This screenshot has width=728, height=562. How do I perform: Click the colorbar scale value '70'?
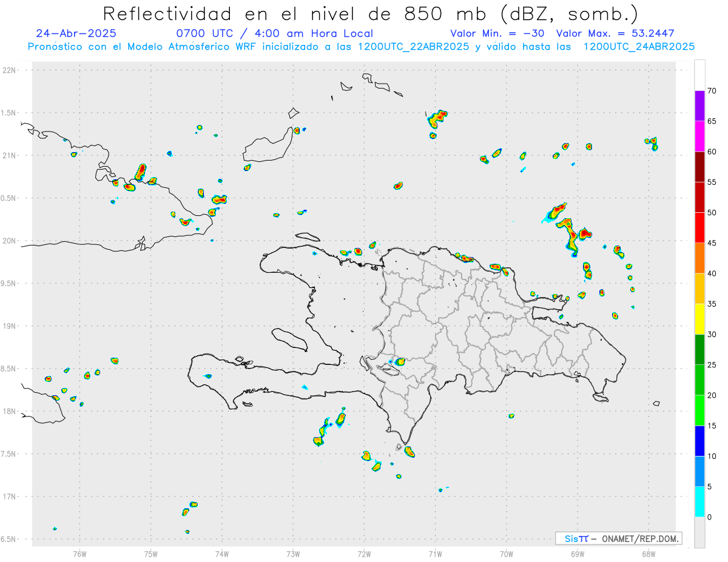(712, 91)
